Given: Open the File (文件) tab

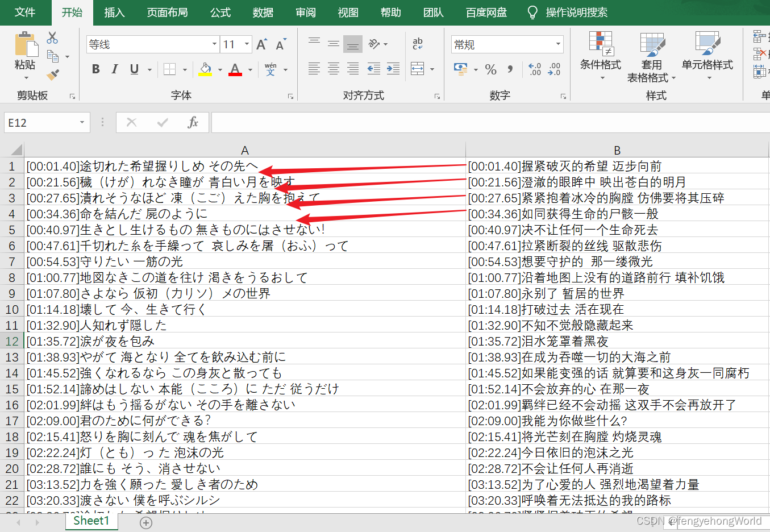Looking at the screenshot, I should (x=25, y=13).
